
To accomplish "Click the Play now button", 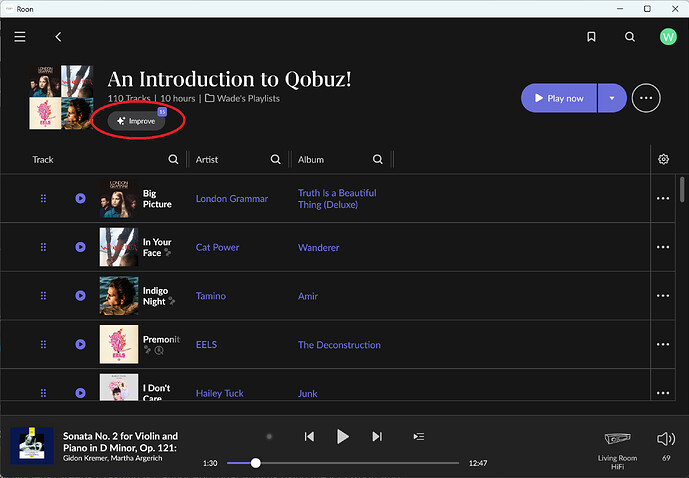I will point(558,98).
